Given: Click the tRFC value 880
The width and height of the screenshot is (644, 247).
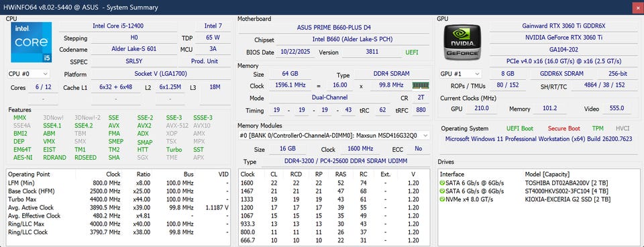Looking at the screenshot, I should click(421, 109).
